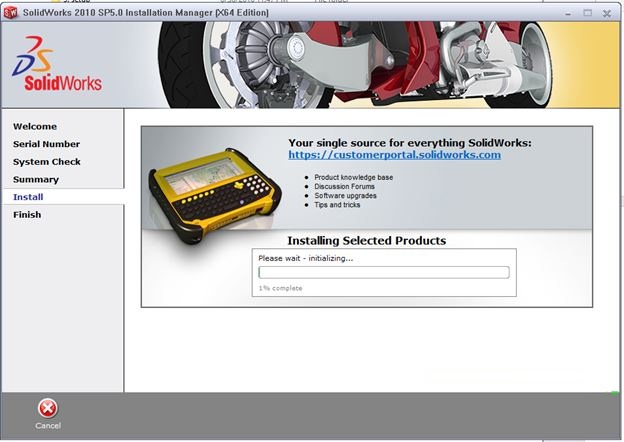
Task: Click 'Product knowledge base' bullet text
Action: coord(353,177)
